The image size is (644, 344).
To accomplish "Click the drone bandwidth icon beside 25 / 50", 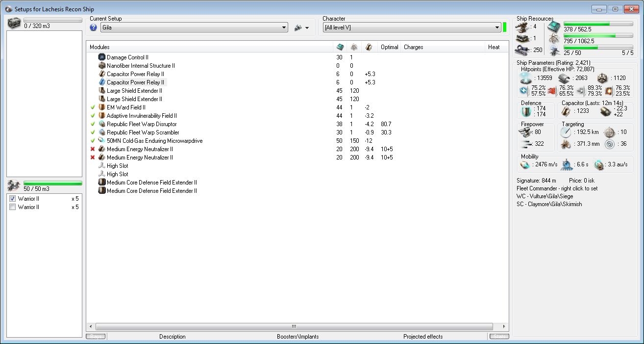I will 554,50.
